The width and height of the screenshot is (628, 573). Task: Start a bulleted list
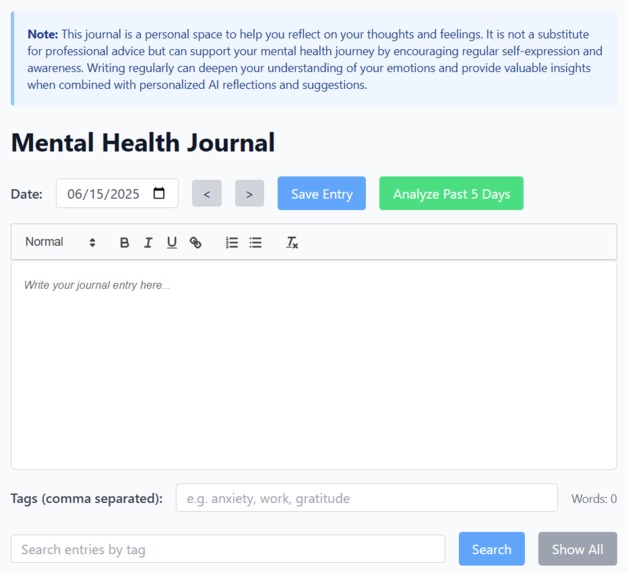[x=256, y=243]
